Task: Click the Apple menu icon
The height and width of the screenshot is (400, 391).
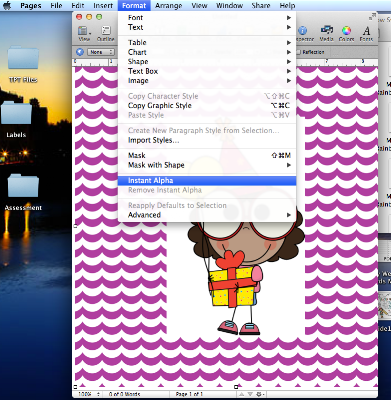Action: point(7,5)
